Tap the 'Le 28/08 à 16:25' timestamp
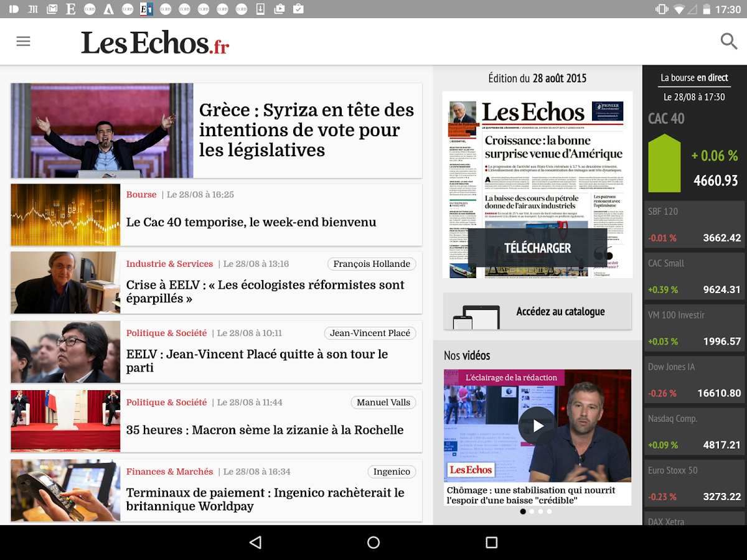The image size is (747, 560). (x=201, y=195)
